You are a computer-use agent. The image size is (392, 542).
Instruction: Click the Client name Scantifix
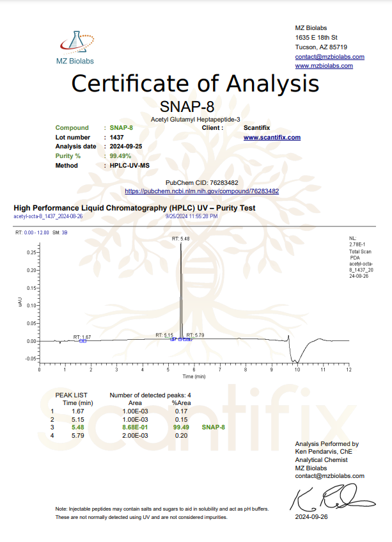(256, 127)
